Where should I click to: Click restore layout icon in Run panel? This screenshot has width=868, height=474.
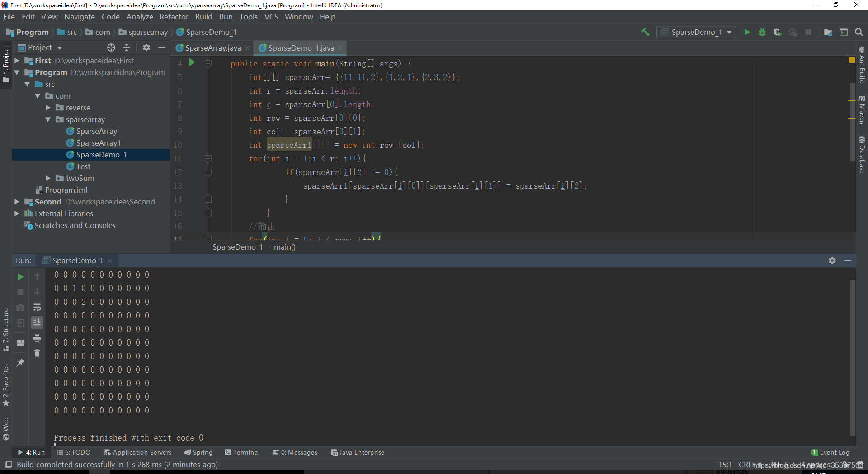point(20,343)
